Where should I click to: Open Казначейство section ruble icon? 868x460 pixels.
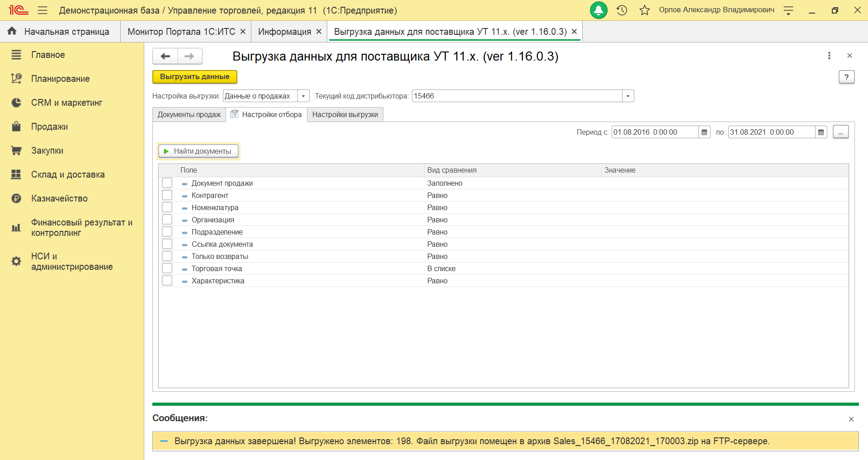pos(16,198)
